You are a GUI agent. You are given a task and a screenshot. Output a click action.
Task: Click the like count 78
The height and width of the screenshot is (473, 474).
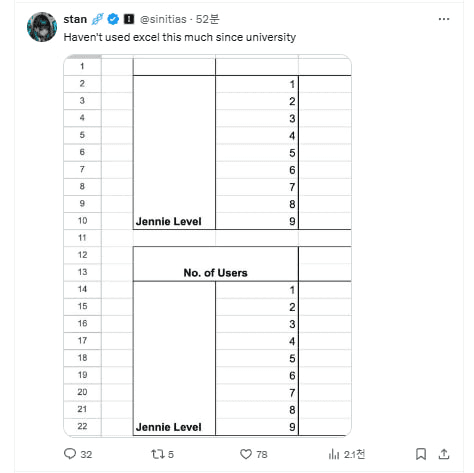point(262,454)
